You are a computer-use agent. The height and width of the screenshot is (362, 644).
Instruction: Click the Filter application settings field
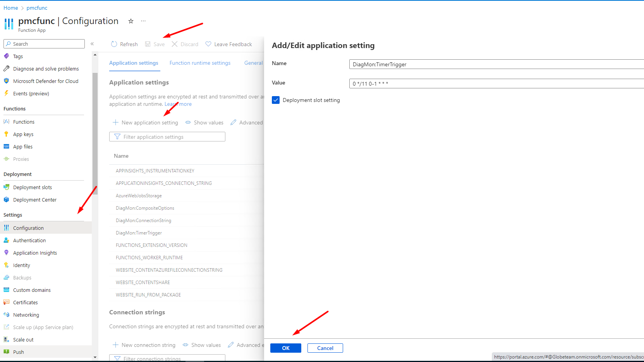tap(167, 137)
